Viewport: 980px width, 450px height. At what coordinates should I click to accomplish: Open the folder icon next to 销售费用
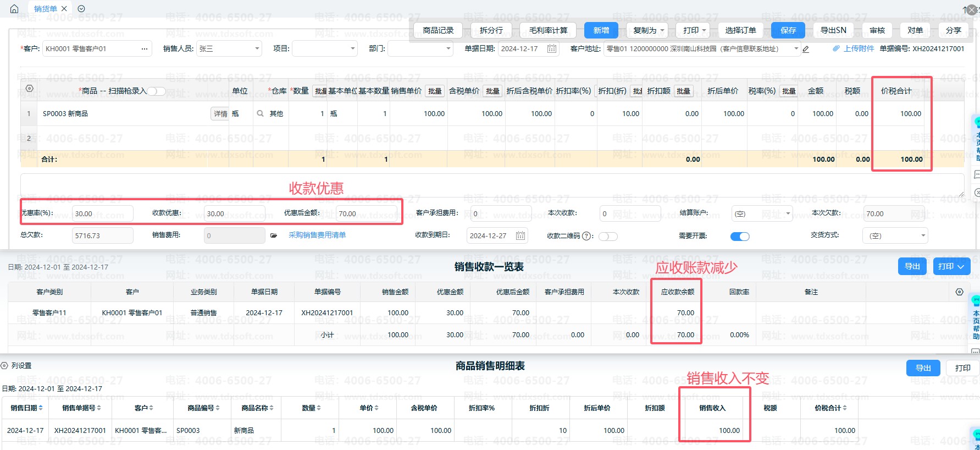(274, 235)
